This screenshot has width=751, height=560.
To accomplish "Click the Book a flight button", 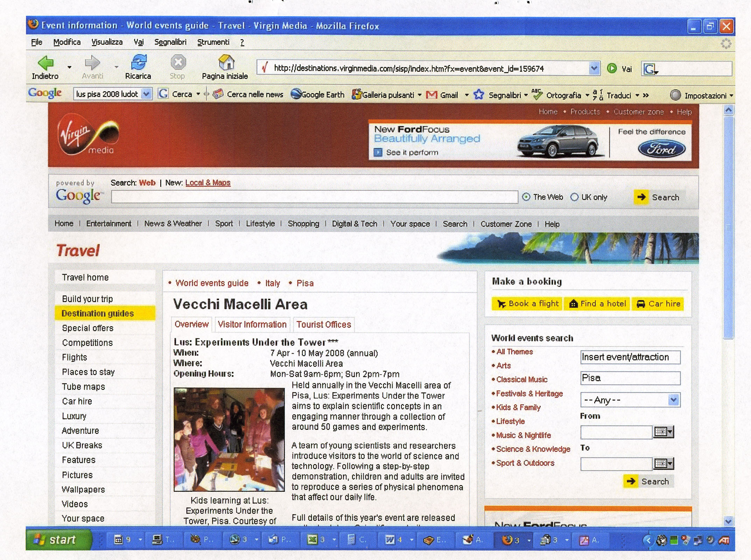I will pos(527,304).
